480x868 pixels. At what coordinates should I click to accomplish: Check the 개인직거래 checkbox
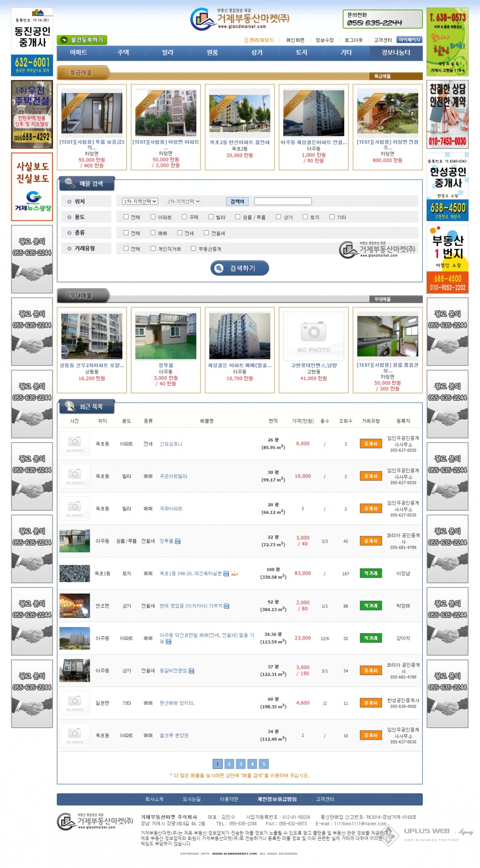tap(153, 248)
